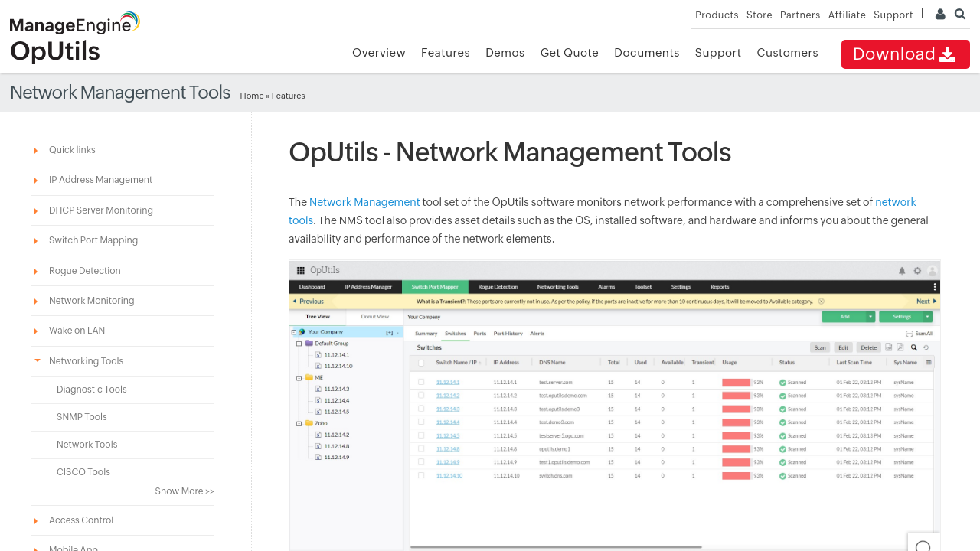
Task: Follow the Network Management text link
Action: point(364,202)
